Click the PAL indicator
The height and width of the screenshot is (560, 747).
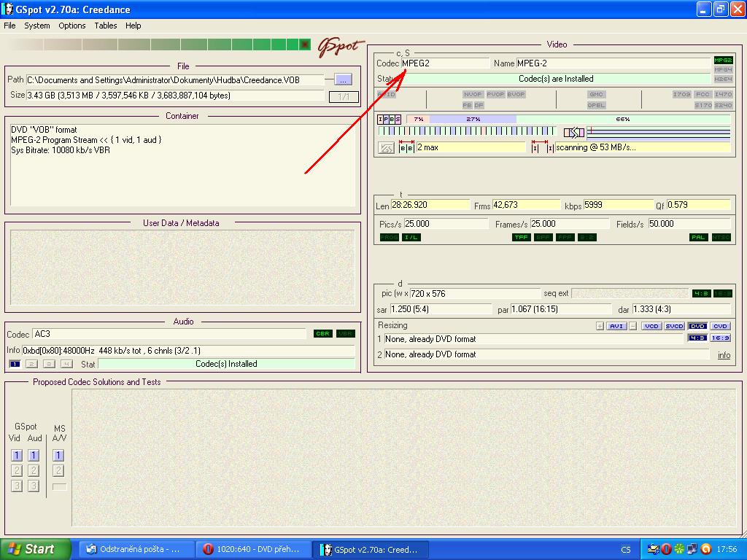698,237
